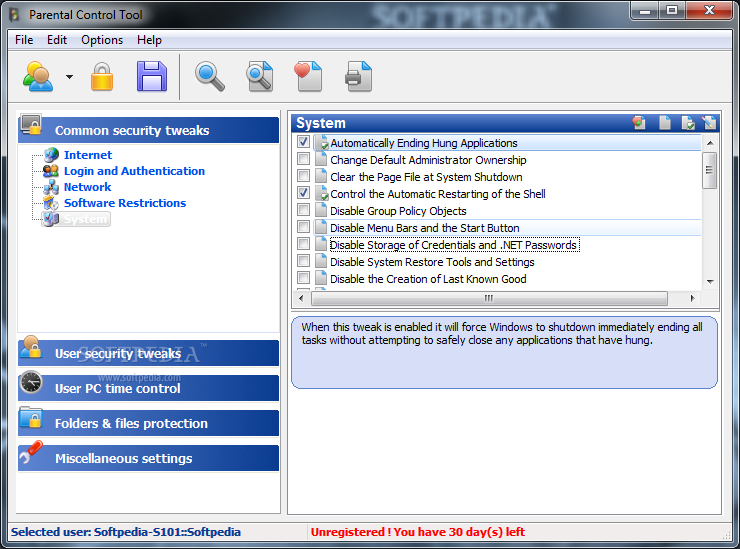Click the document icon of Change Default Administrator Ownership
This screenshot has height=549, width=740.
point(321,160)
